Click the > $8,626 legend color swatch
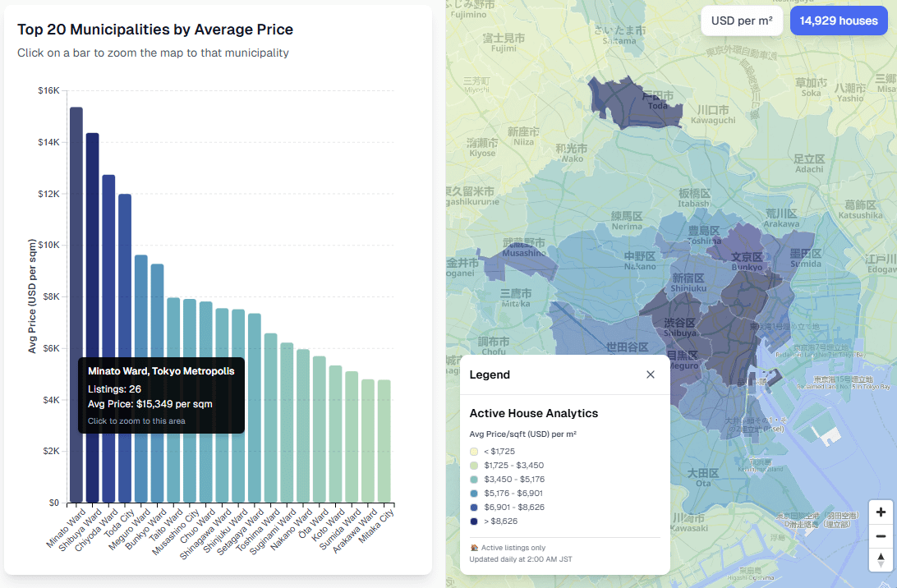Image resolution: width=897 pixels, height=588 pixels. click(474, 521)
